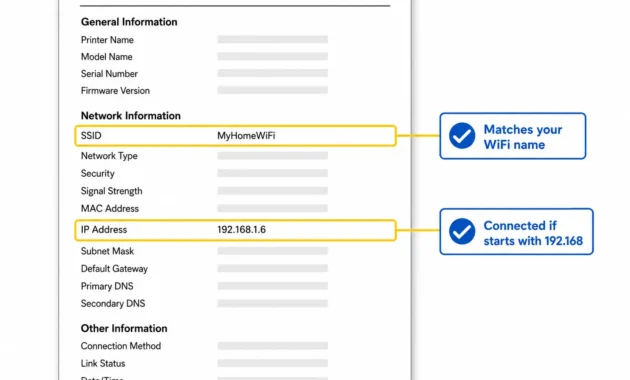Click the checkmark icon beside 'Connected if starts with 192.168'
The height and width of the screenshot is (380, 630).
click(x=462, y=231)
